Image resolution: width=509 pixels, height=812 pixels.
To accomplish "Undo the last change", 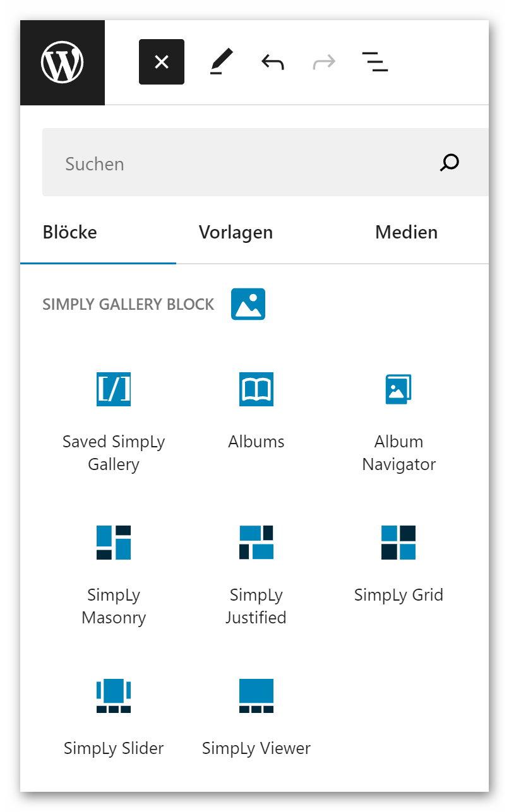I will pyautogui.click(x=273, y=62).
